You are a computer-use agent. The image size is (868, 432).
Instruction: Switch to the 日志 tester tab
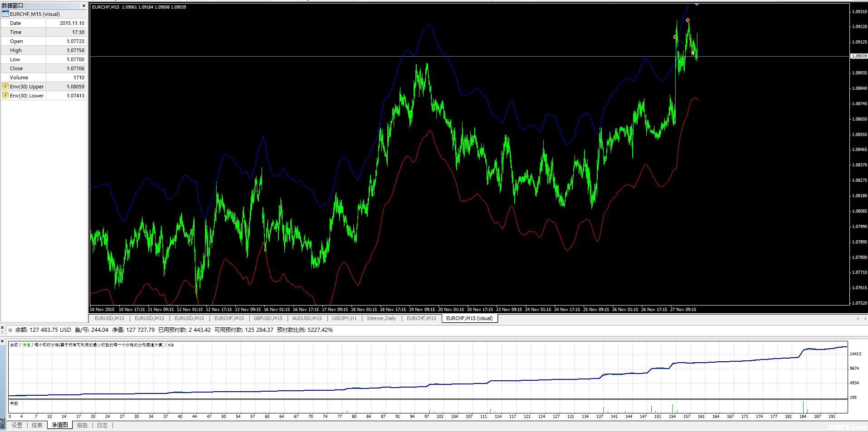(102, 425)
